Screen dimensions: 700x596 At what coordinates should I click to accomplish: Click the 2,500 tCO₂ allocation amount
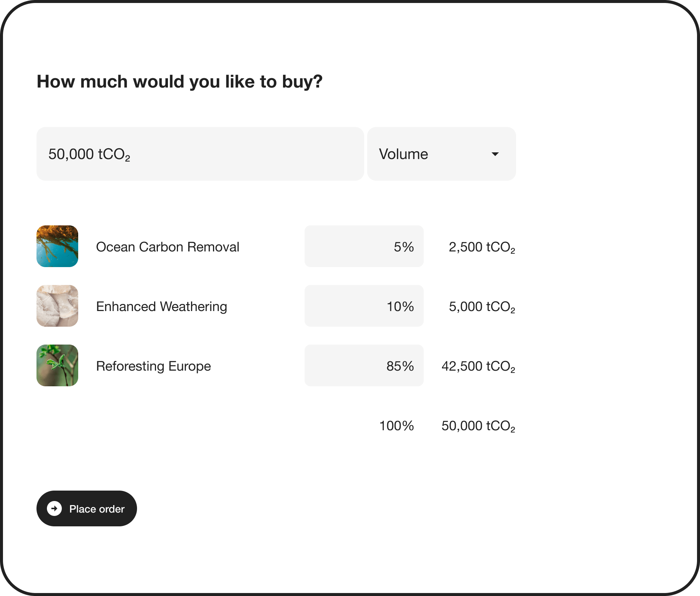482,247
